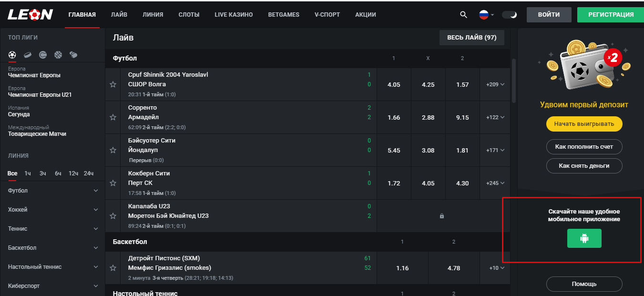Toggle the dark mode moon switch
This screenshot has height=296, width=644.
coord(510,15)
